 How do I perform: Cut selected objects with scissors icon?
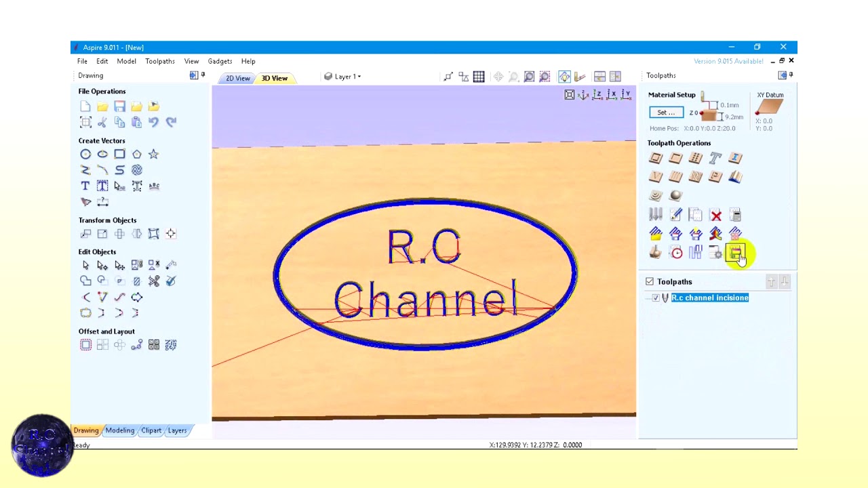click(x=102, y=122)
